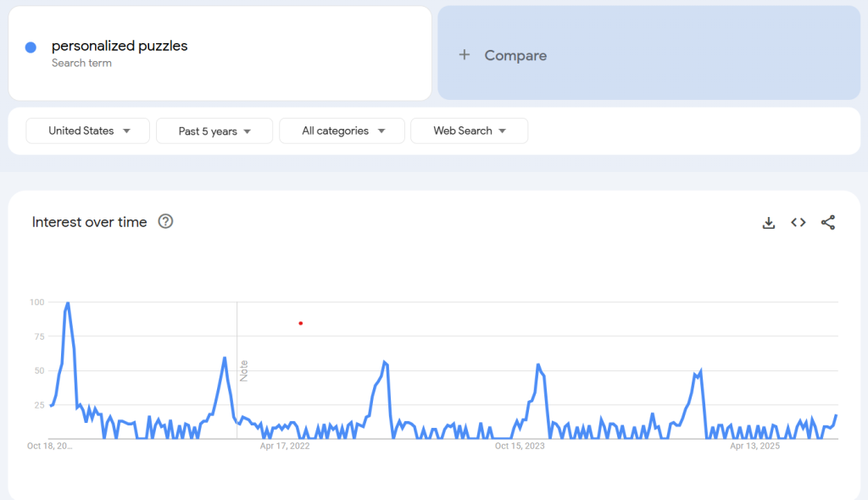The image size is (868, 500).
Task: Share the Interest over time chart
Action: pyautogui.click(x=828, y=223)
